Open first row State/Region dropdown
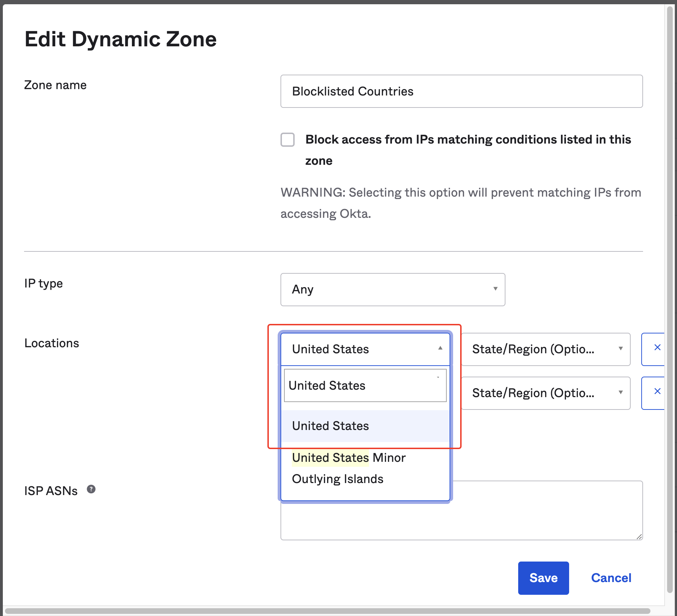This screenshot has height=616, width=677. 546,349
